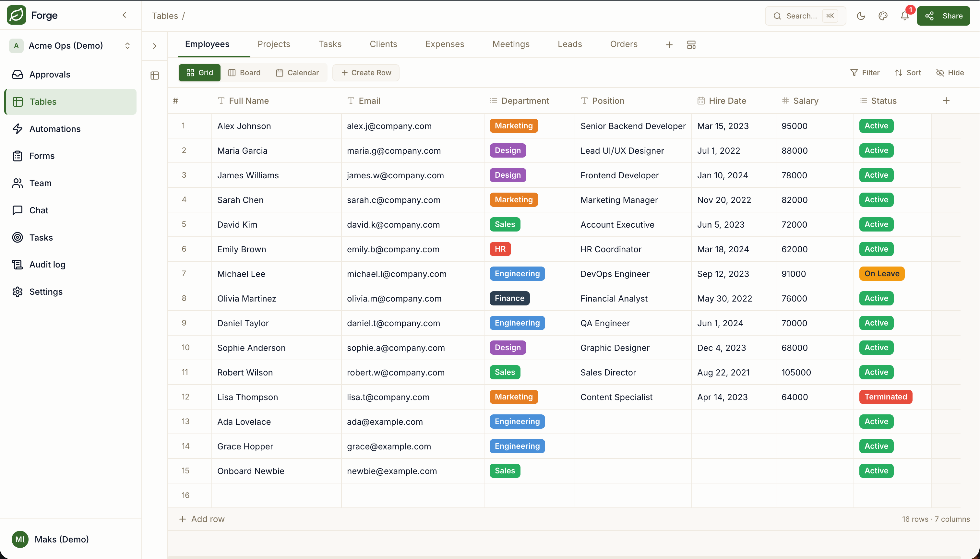Screen dimensions: 980x559
Task: Add a new column with the plus icon
Action: pos(946,101)
